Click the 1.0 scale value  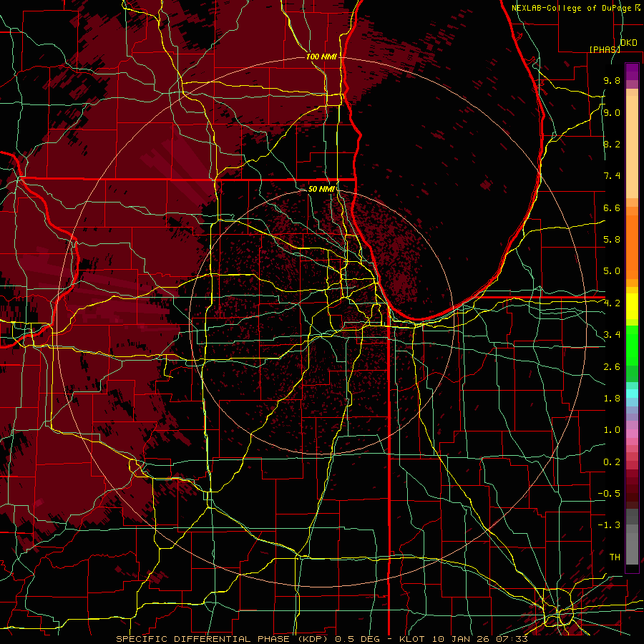pos(612,430)
